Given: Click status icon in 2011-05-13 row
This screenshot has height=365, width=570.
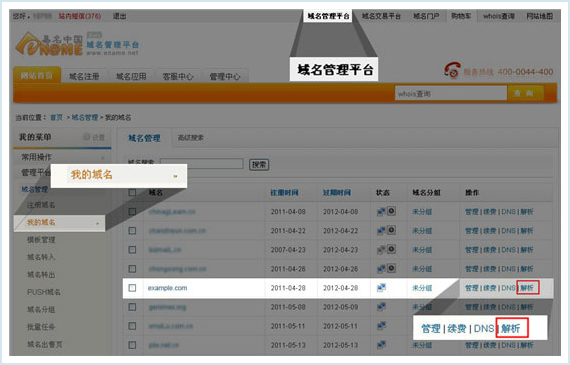Looking at the screenshot, I should click(381, 345).
